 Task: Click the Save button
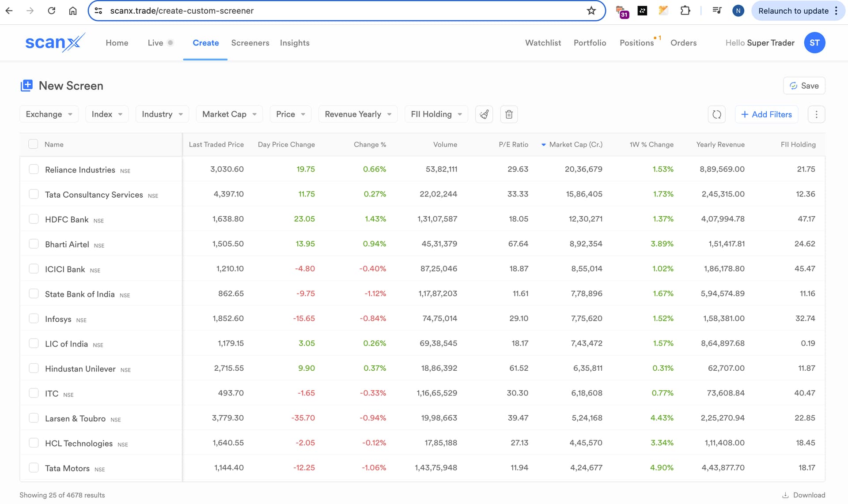point(804,86)
